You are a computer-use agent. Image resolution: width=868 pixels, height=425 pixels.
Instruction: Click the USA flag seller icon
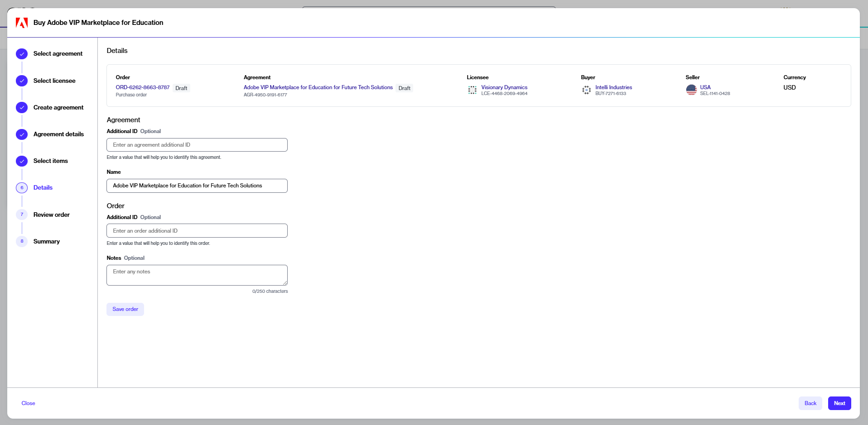click(691, 90)
